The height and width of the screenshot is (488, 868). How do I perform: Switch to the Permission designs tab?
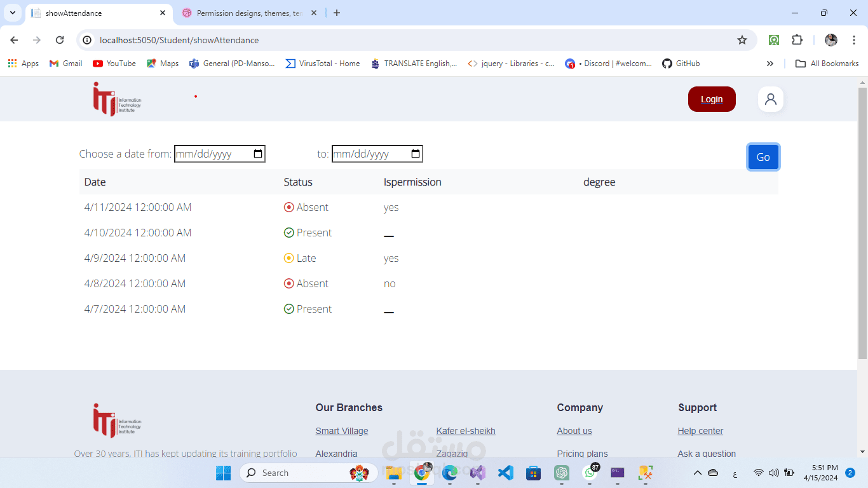[x=249, y=13]
